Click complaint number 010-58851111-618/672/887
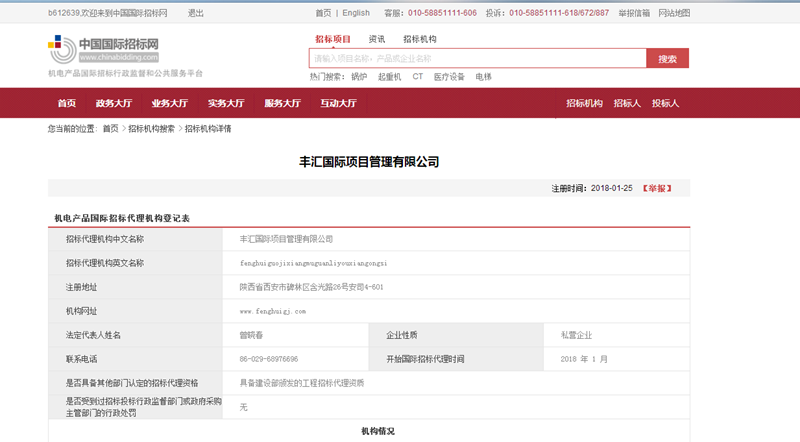Image resolution: width=800 pixels, height=442 pixels. [559, 13]
